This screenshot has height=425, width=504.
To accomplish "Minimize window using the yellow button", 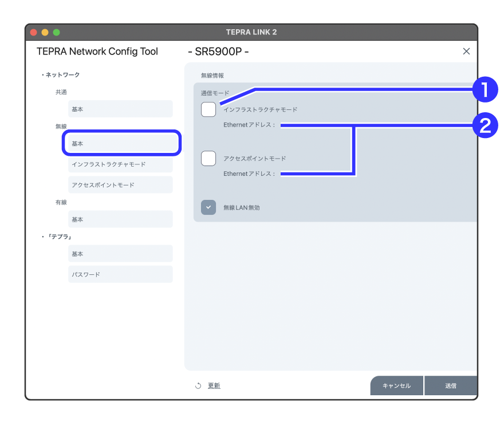I will tap(45, 32).
